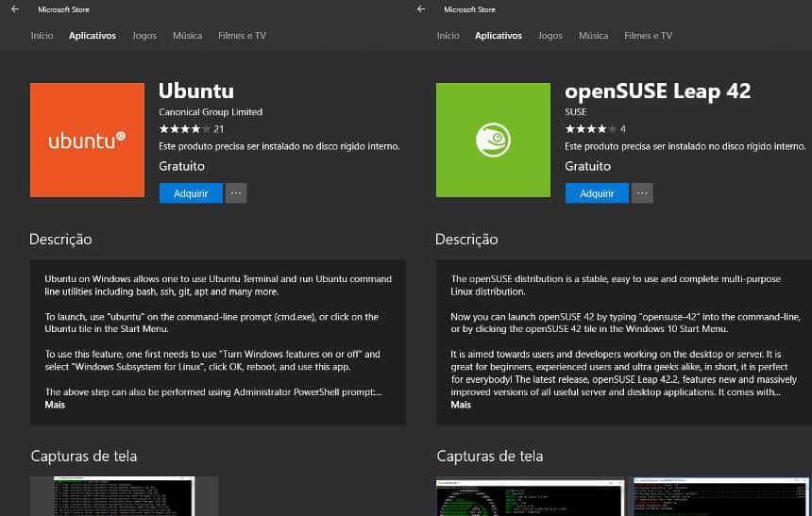Select Aplicativos tab in the openSUSE window
The width and height of the screenshot is (812, 516).
(499, 36)
